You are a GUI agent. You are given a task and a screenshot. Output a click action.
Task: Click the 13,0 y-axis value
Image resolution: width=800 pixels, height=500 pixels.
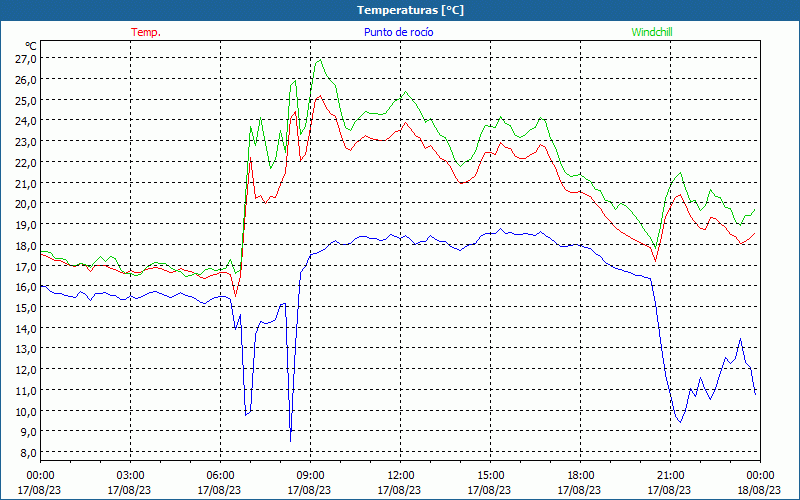tap(26, 349)
